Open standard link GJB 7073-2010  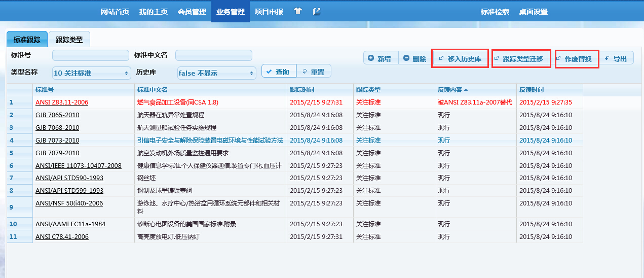57,140
